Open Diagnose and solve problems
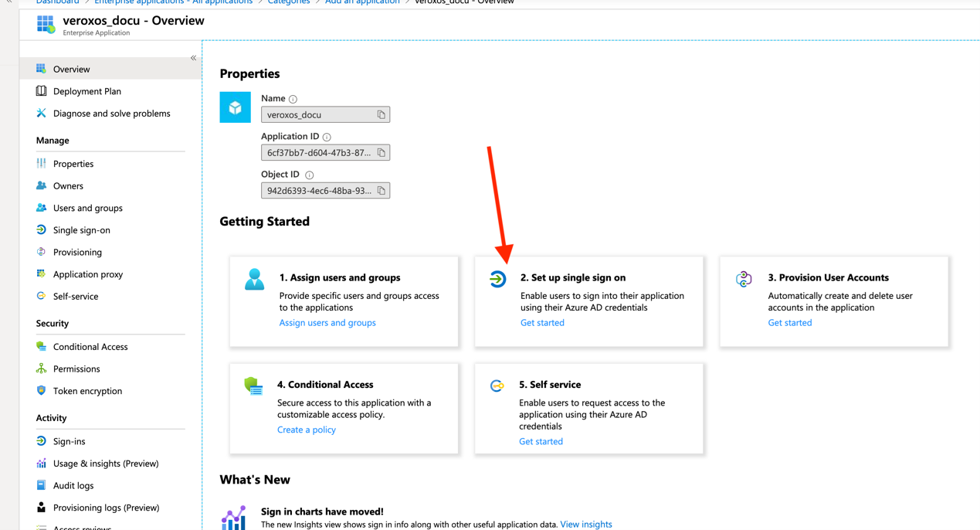Screen dimensions: 980x530 click(x=110, y=114)
